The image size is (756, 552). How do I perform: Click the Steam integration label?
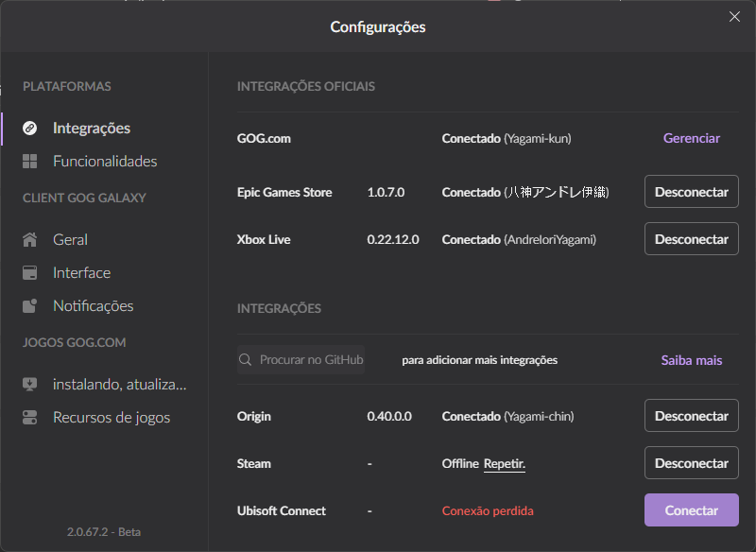point(254,464)
